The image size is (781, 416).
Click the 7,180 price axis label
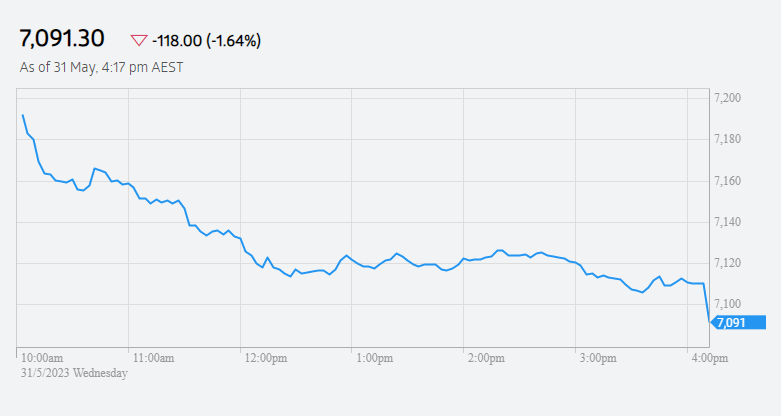point(728,139)
